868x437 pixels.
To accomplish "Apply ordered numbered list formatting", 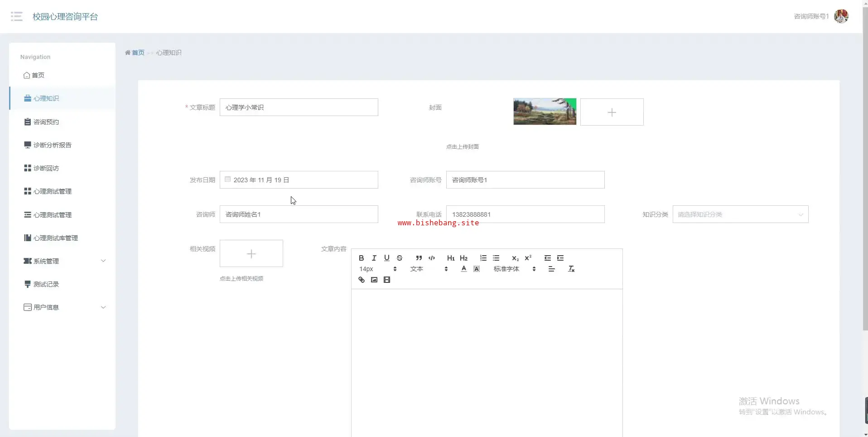I will [x=483, y=258].
